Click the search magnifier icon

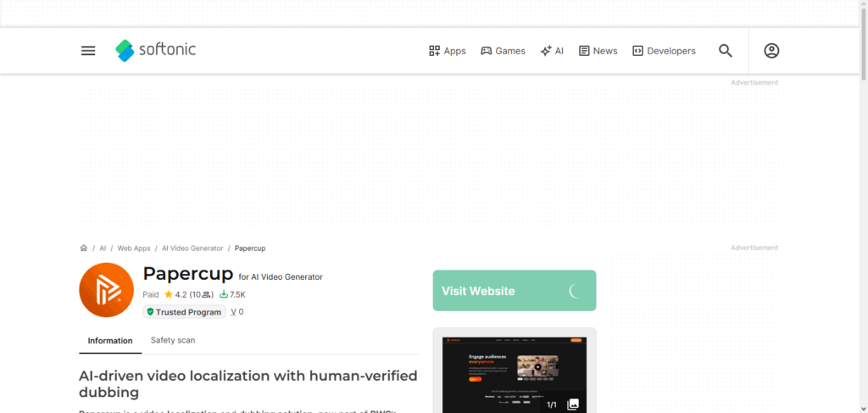726,51
